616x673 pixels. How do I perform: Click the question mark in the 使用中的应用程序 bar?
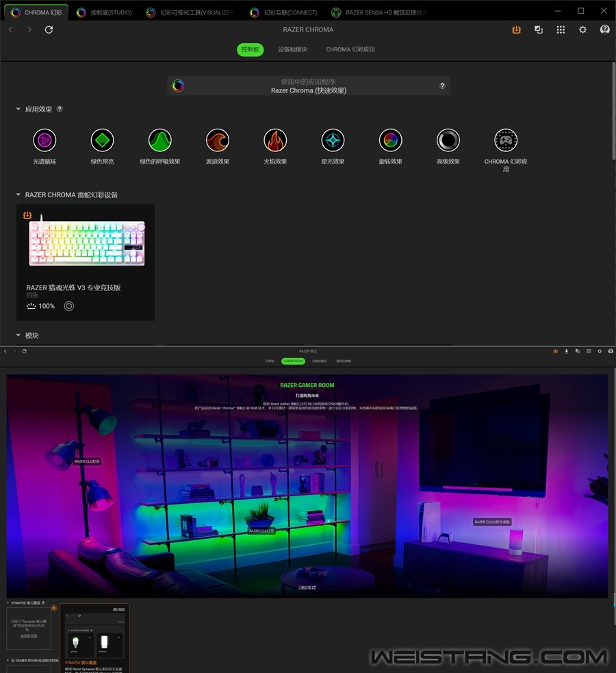pyautogui.click(x=442, y=86)
